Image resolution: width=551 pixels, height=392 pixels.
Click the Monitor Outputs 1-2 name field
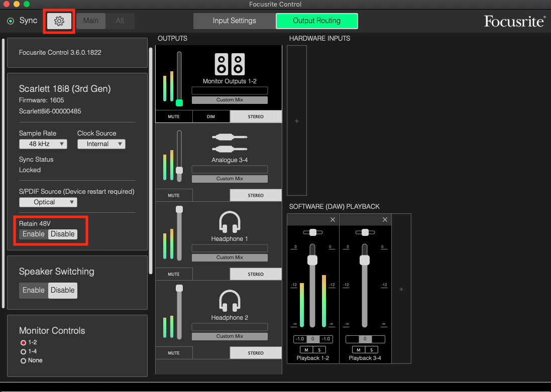230,91
